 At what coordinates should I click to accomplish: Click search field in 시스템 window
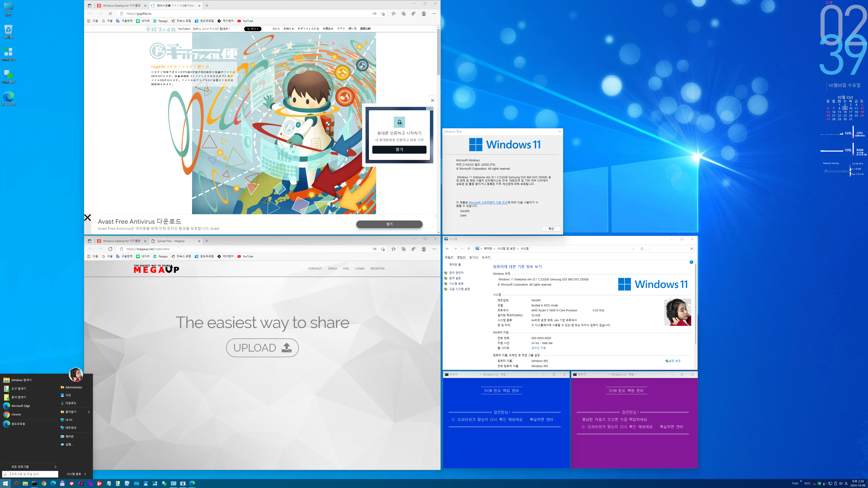point(672,249)
